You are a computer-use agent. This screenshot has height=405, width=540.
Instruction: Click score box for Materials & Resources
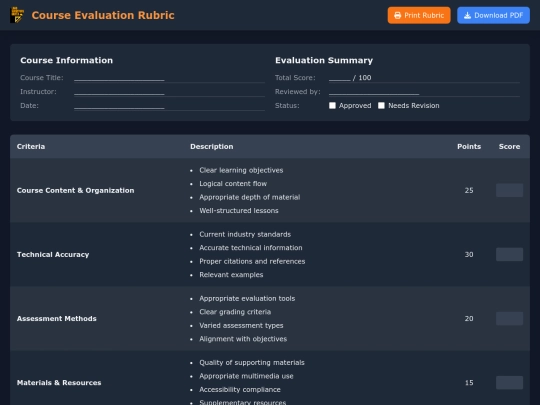509,383
